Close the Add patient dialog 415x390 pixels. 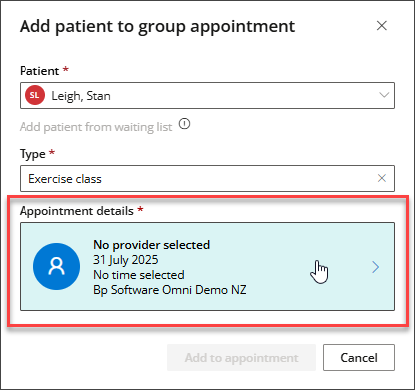381,26
